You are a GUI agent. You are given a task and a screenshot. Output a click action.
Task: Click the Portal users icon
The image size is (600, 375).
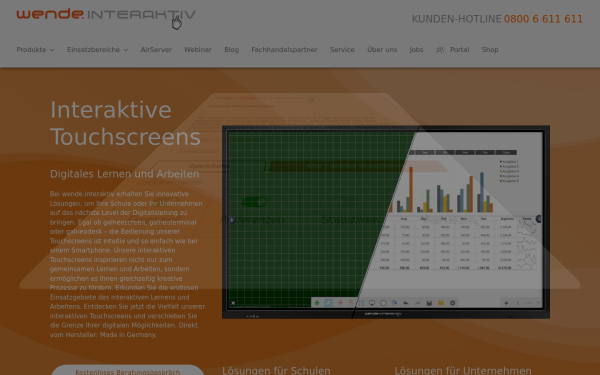[440, 50]
